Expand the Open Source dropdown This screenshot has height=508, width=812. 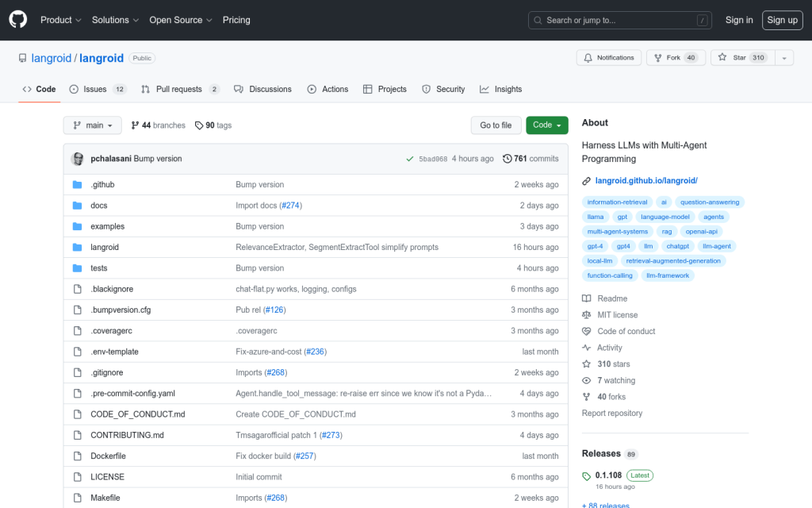(181, 20)
